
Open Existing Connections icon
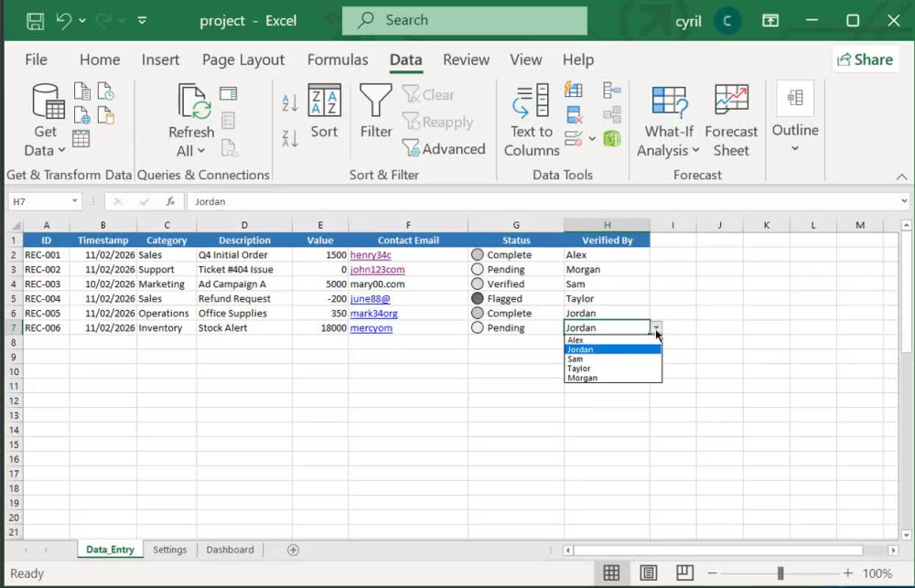tap(105, 115)
